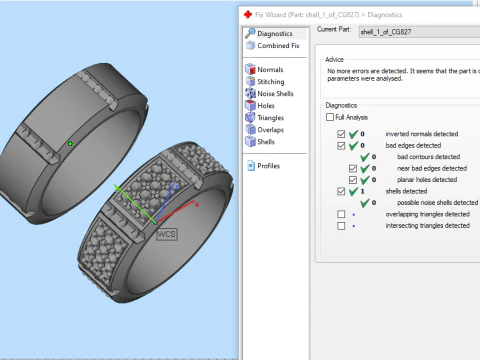This screenshot has width=480, height=360.
Task: Go to the Holes fix page
Action: 266,105
